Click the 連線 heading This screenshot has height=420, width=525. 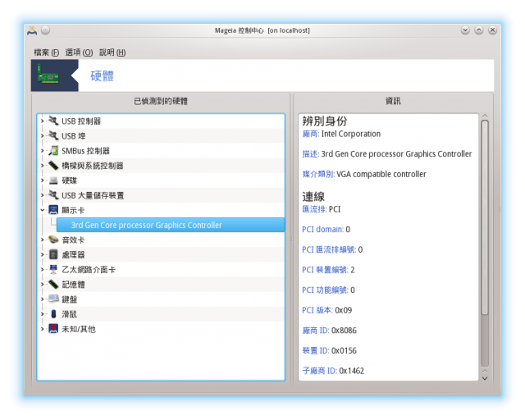click(313, 196)
